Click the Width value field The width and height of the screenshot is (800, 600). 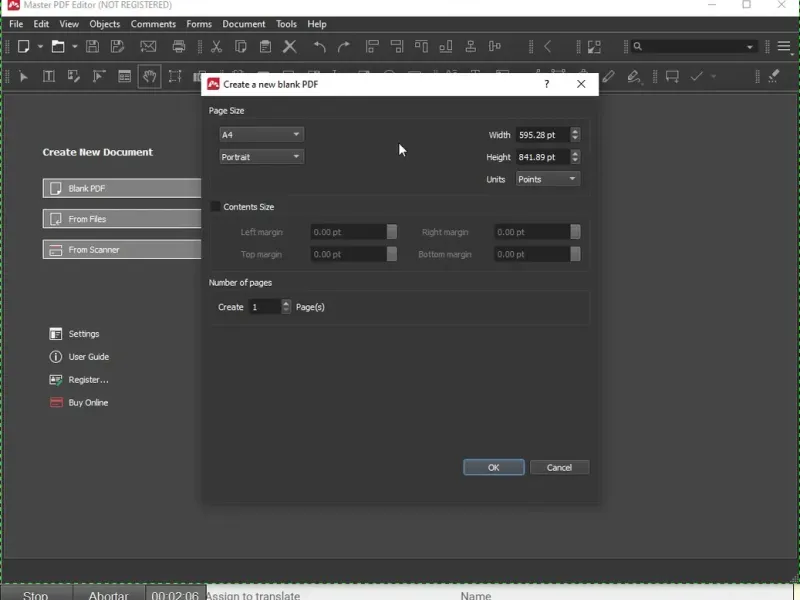(541, 135)
